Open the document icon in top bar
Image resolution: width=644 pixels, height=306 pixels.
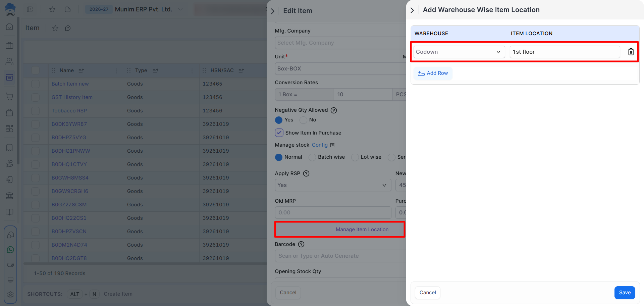[x=68, y=9]
